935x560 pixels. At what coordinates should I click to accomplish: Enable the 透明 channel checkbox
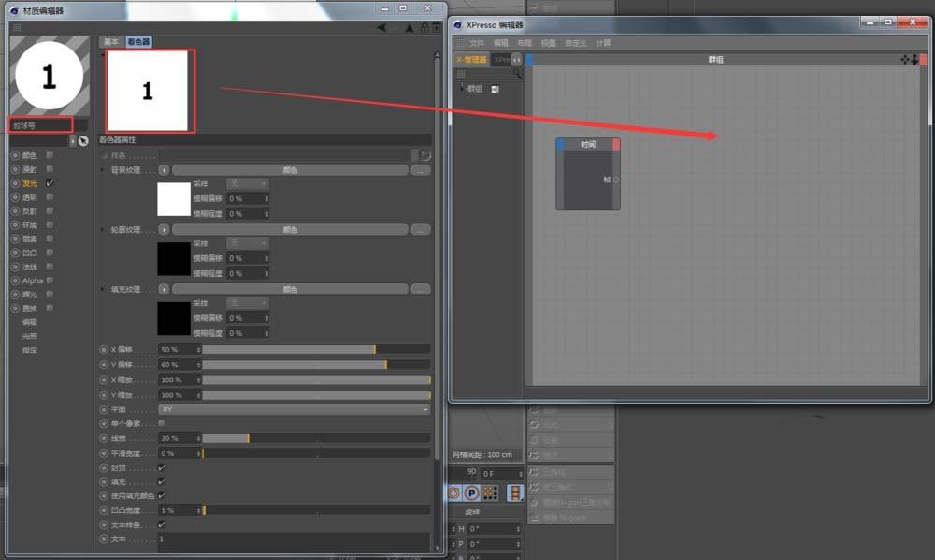click(x=49, y=197)
